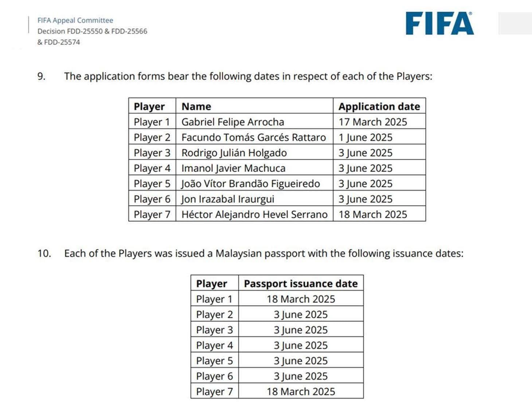The height and width of the screenshot is (410, 532).
Task: Click the 17 March 2025 application date
Action: tap(372, 122)
